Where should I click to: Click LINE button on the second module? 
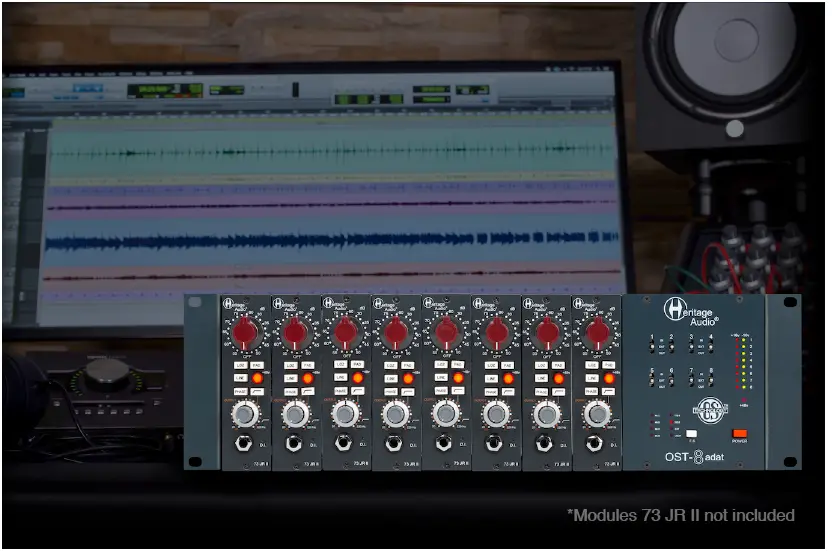tap(290, 378)
